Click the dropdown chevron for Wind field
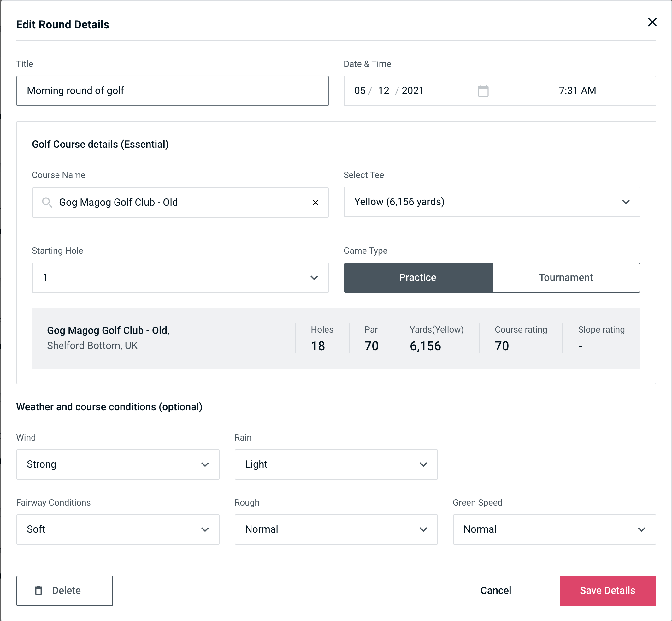The height and width of the screenshot is (621, 672). pyautogui.click(x=205, y=465)
